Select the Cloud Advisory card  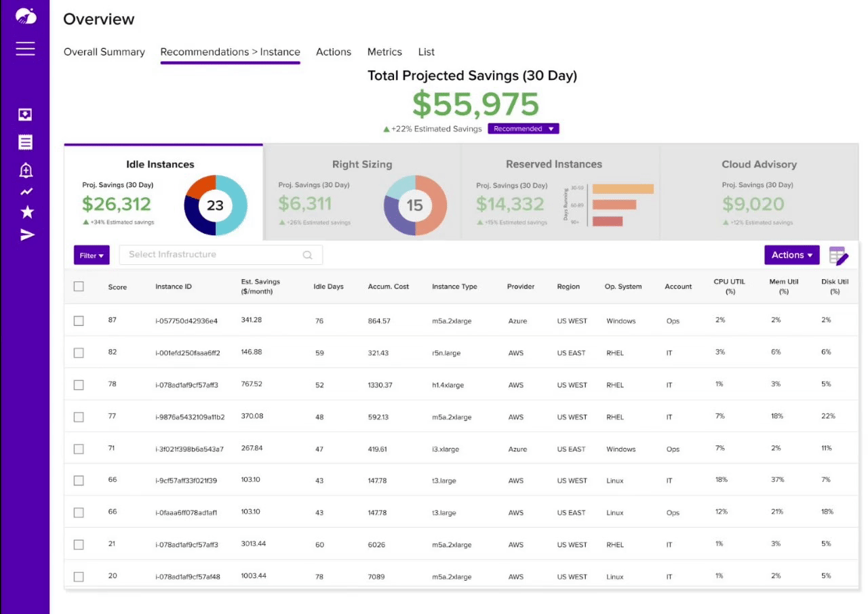[759, 192]
